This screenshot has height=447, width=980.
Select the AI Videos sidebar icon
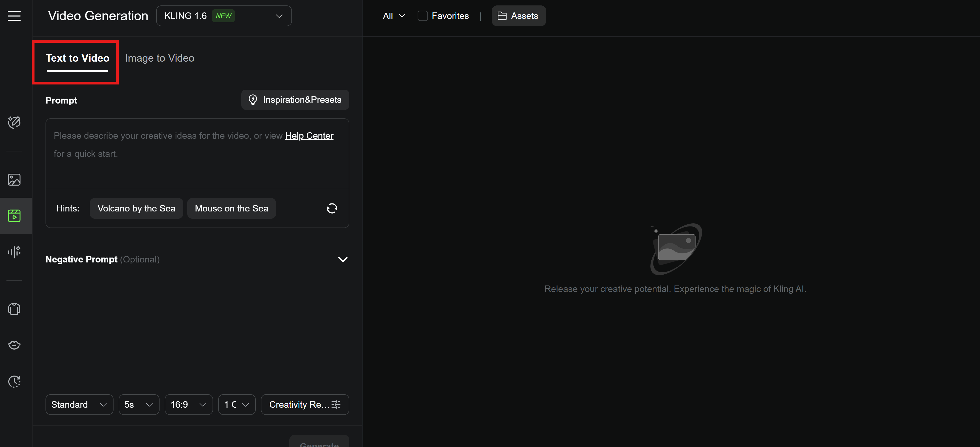click(14, 216)
